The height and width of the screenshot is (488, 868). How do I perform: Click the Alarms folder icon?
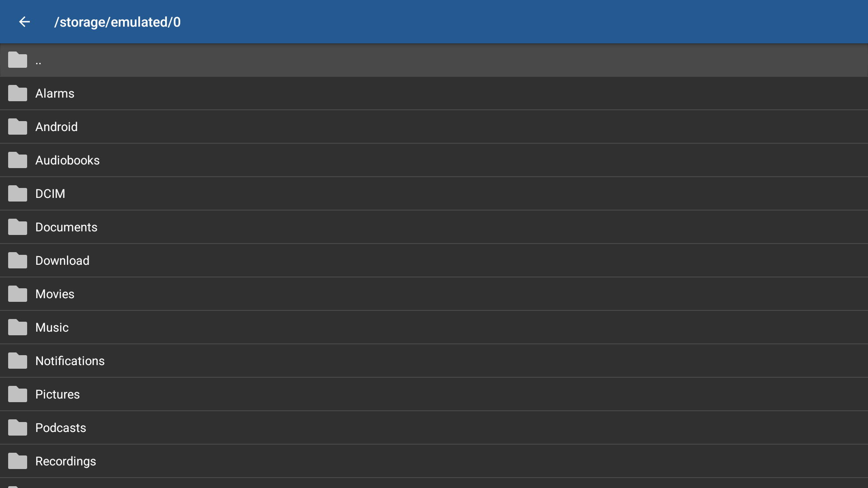18,94
